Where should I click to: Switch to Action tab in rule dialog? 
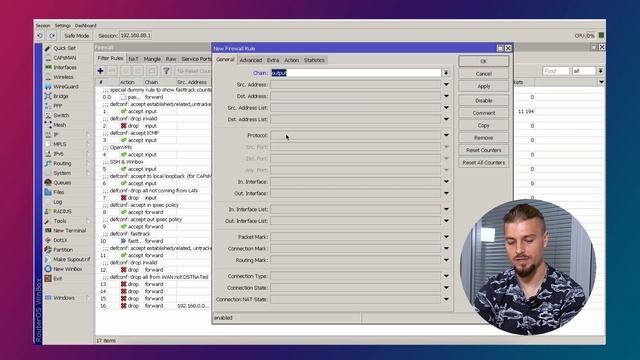click(291, 60)
